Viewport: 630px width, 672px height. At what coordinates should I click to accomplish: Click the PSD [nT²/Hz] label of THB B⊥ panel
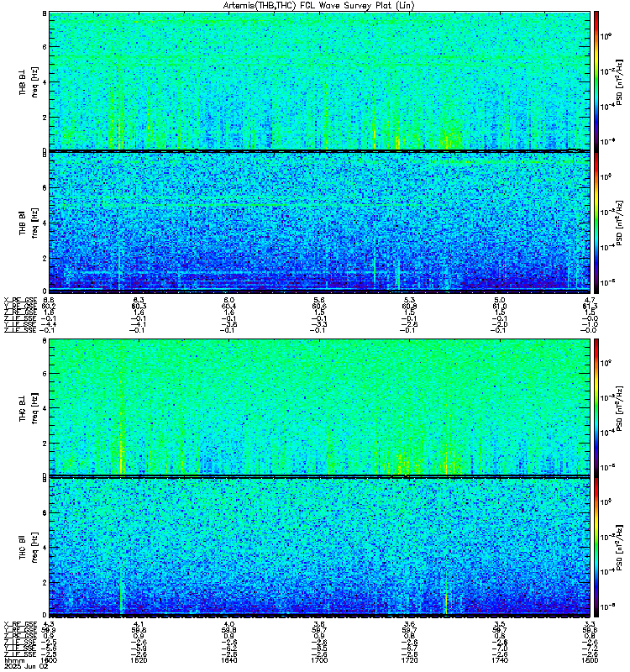(x=620, y=81)
